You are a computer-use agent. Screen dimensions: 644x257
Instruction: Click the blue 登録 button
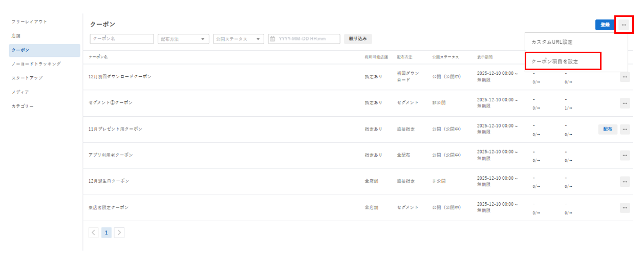(x=605, y=25)
